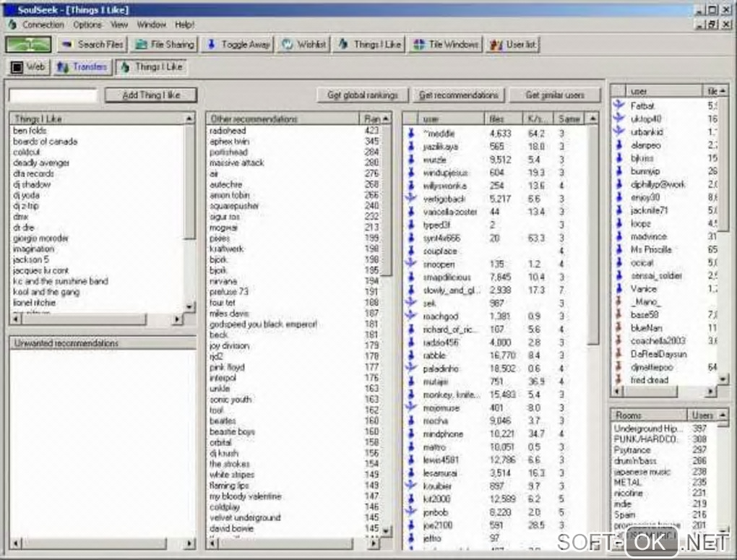Viewport: 737px width, 560px height.
Task: Click the bird icon next to vertigoback
Action: [411, 199]
